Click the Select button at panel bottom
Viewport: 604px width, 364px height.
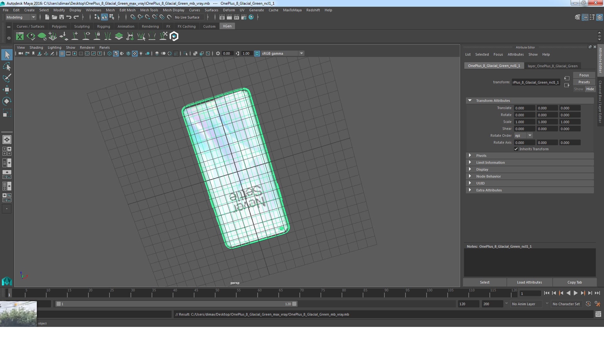point(484,282)
